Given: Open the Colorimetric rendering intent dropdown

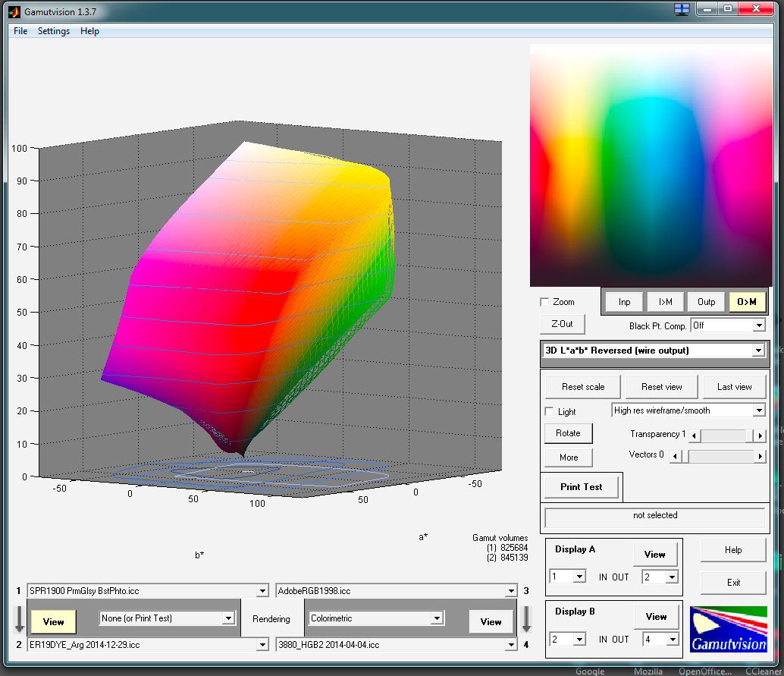Looking at the screenshot, I should (375, 618).
